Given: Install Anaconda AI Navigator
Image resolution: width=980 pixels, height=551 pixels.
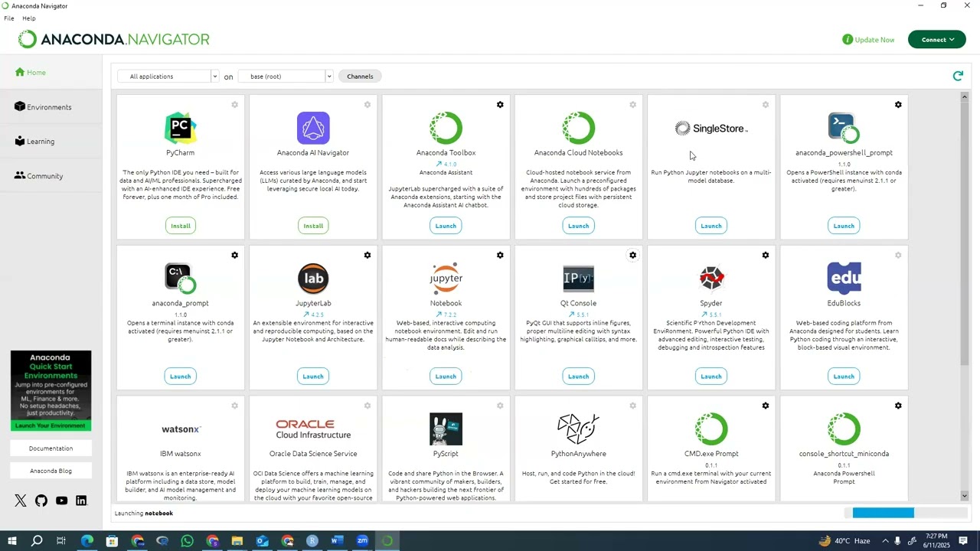Looking at the screenshot, I should coord(313,226).
